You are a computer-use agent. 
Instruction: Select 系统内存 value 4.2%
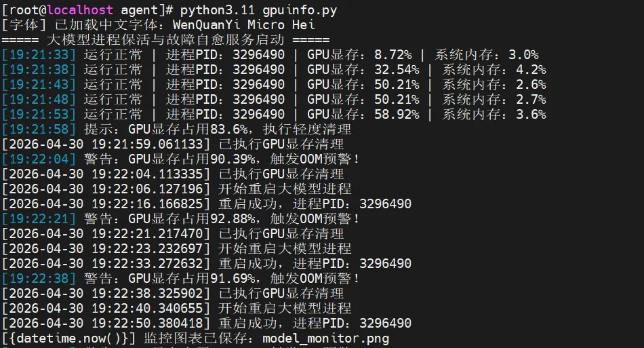[531, 69]
